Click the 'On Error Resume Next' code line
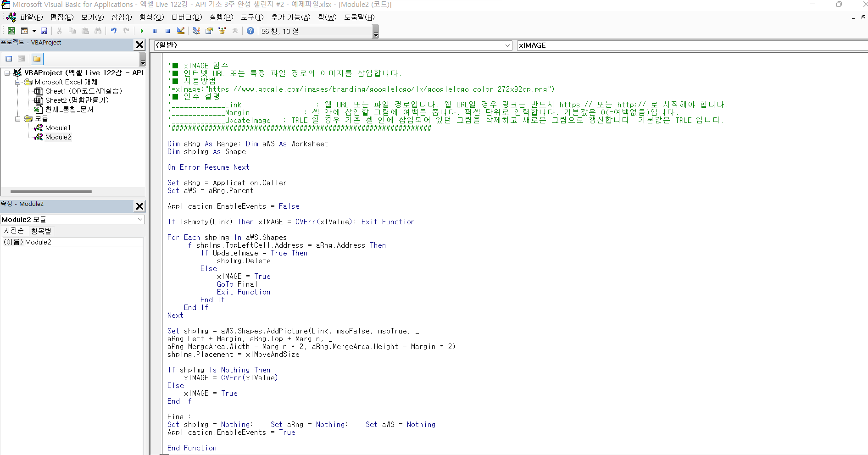 tap(208, 167)
